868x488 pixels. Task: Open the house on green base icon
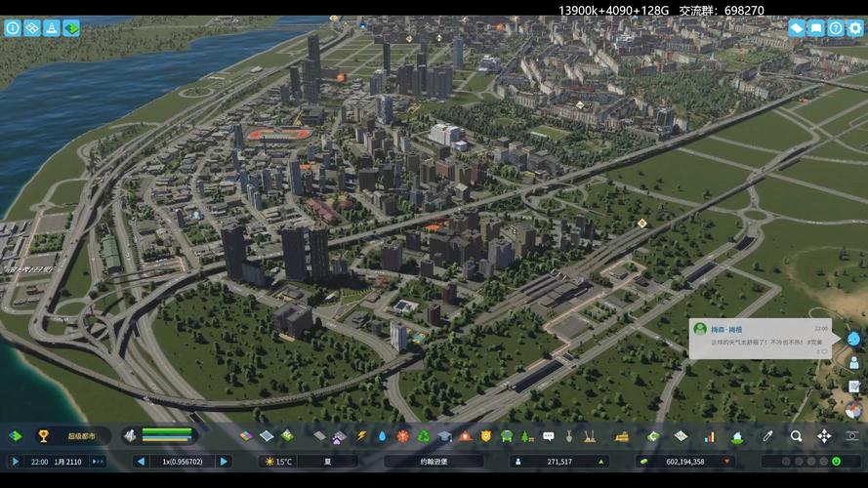coord(737,436)
